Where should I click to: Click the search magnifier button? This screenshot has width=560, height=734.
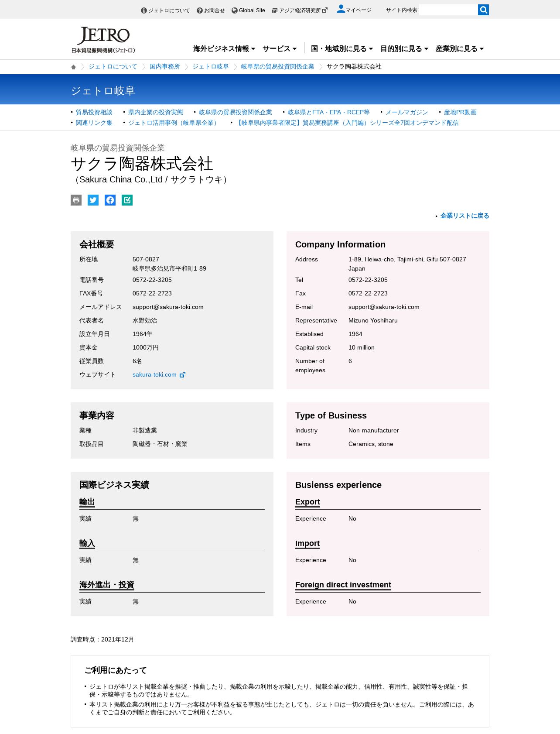tap(483, 10)
